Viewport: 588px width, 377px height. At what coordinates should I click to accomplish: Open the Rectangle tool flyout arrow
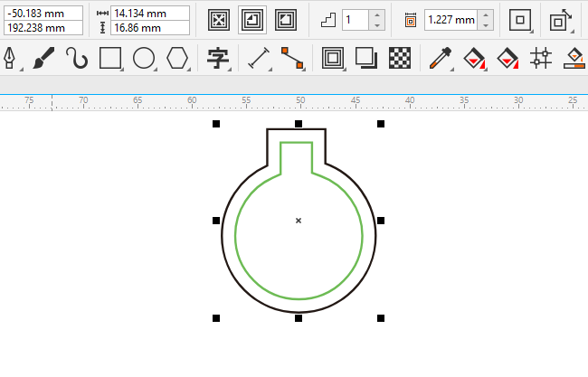pyautogui.click(x=121, y=70)
